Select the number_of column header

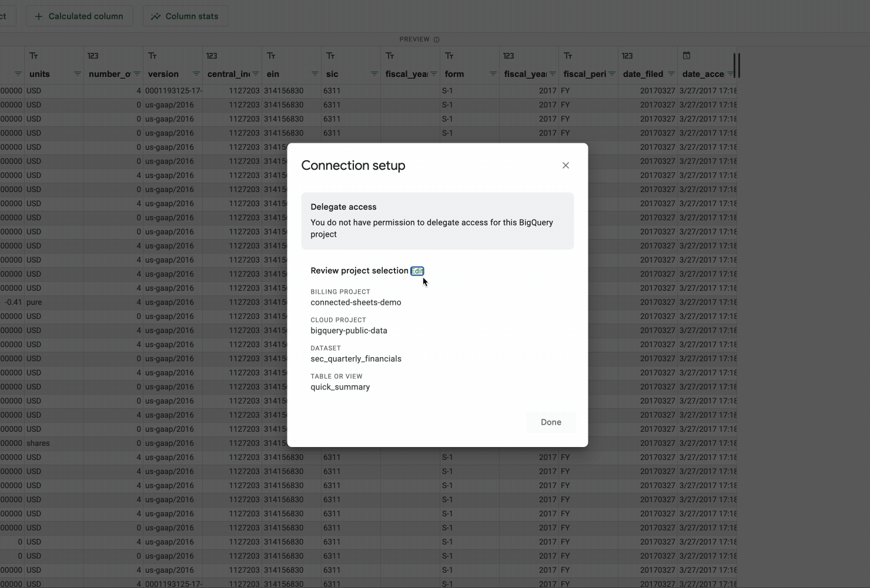pos(109,74)
